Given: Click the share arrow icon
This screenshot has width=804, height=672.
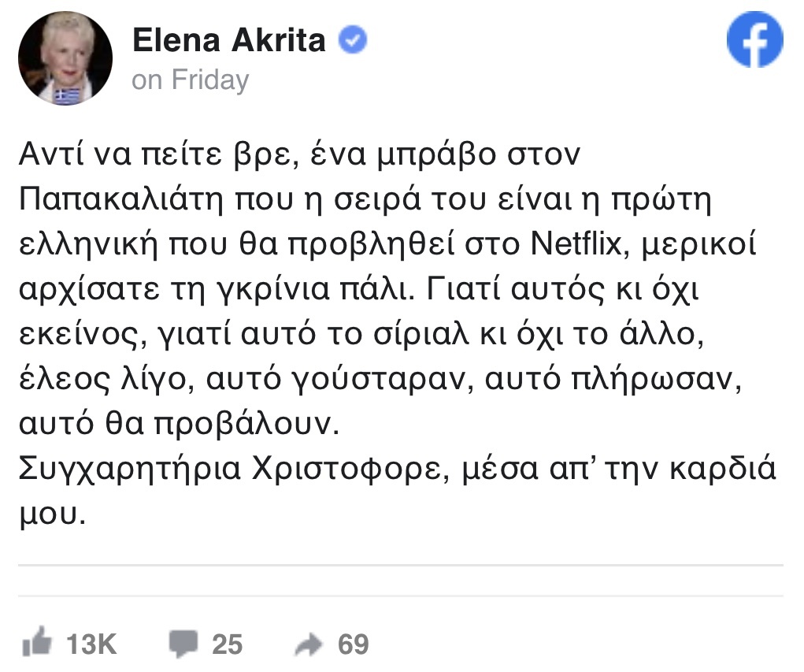Looking at the screenshot, I should (309, 644).
